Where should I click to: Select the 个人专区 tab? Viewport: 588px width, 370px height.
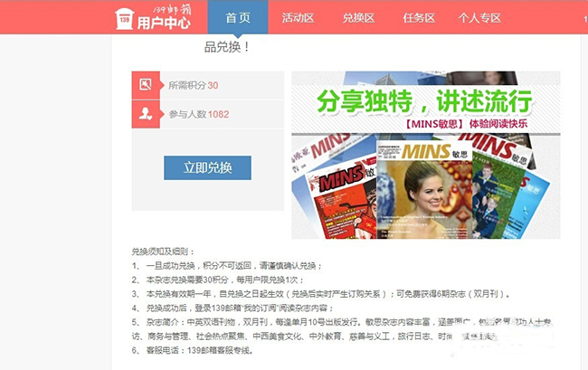[479, 17]
